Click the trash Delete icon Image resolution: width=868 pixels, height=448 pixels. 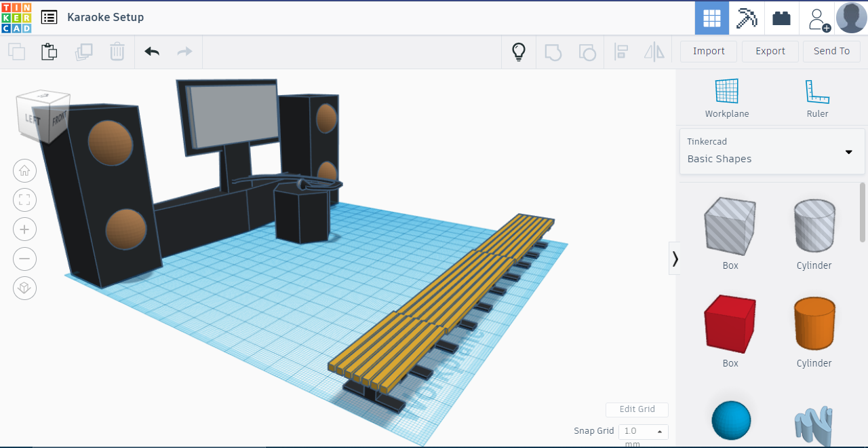point(117,51)
